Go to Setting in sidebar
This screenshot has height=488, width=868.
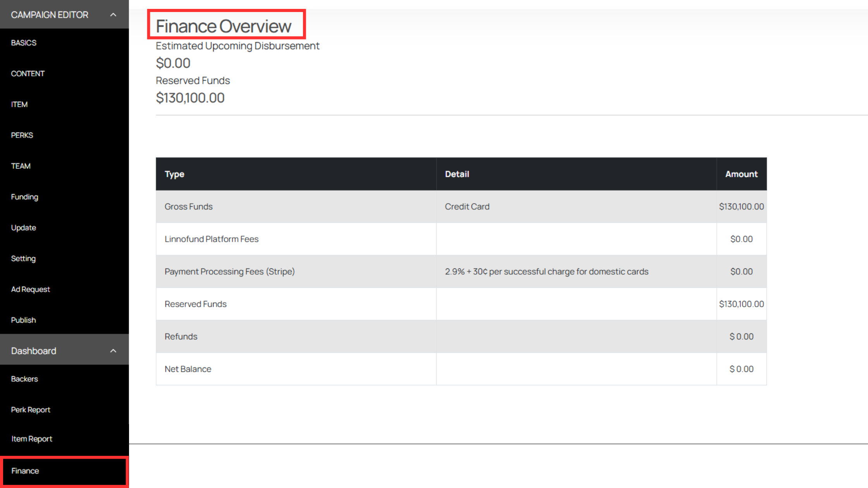[x=23, y=258]
